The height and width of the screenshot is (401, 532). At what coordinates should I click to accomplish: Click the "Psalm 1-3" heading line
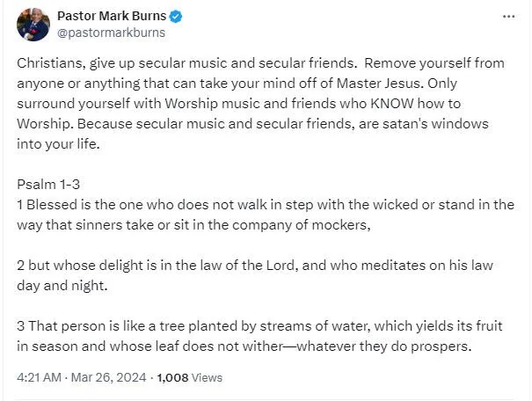click(x=48, y=185)
